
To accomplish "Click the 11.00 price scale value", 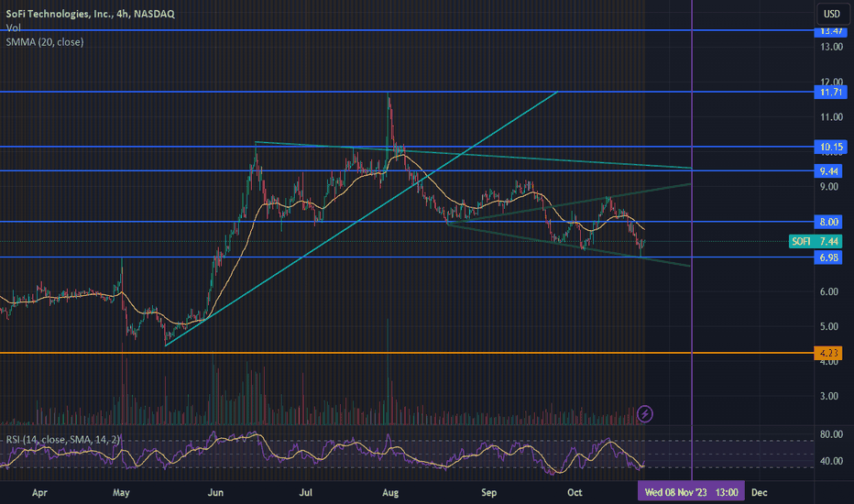I will pyautogui.click(x=831, y=117).
